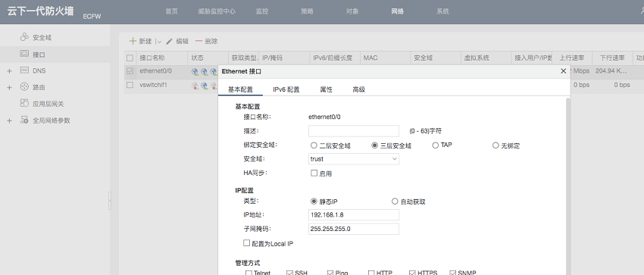The width and height of the screenshot is (644, 275).
Task: Click the second status icon of vswitchif1
Action: (204, 86)
